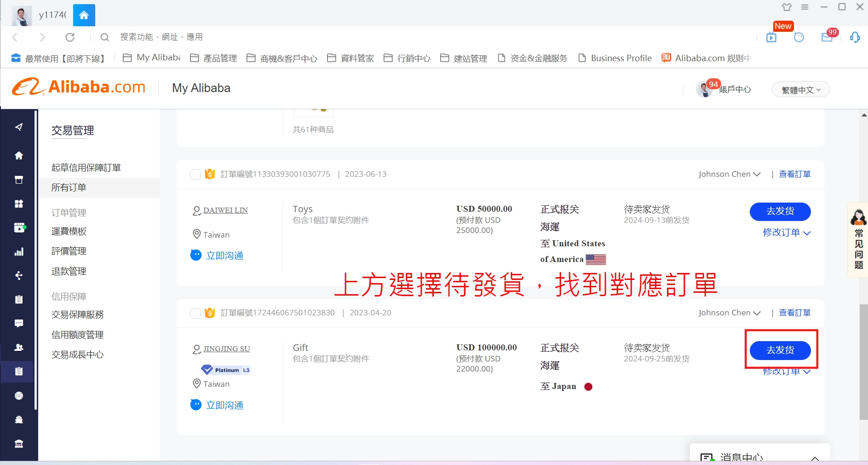This screenshot has width=868, height=465.
Task: Open buyer DAIWEI LIN profile link
Action: tap(225, 210)
